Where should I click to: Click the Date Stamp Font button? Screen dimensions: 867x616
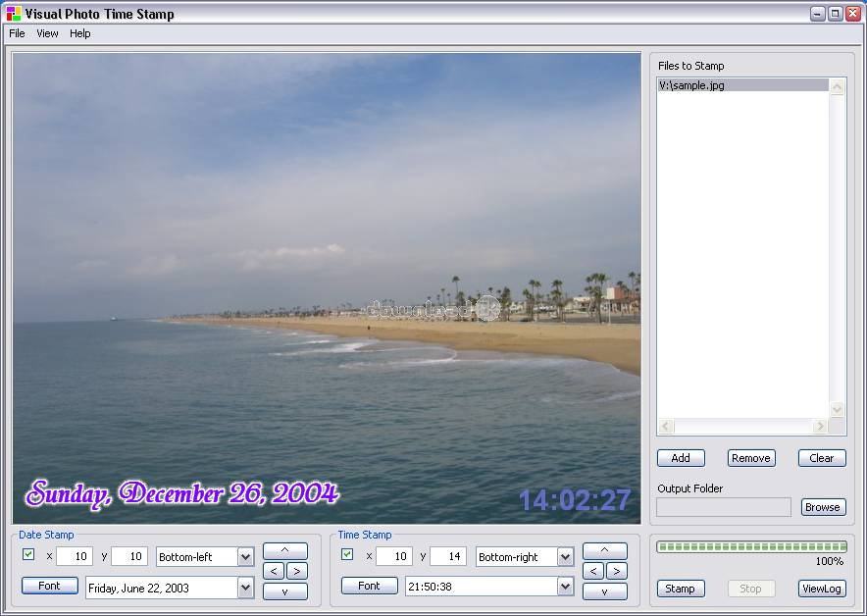pos(50,586)
